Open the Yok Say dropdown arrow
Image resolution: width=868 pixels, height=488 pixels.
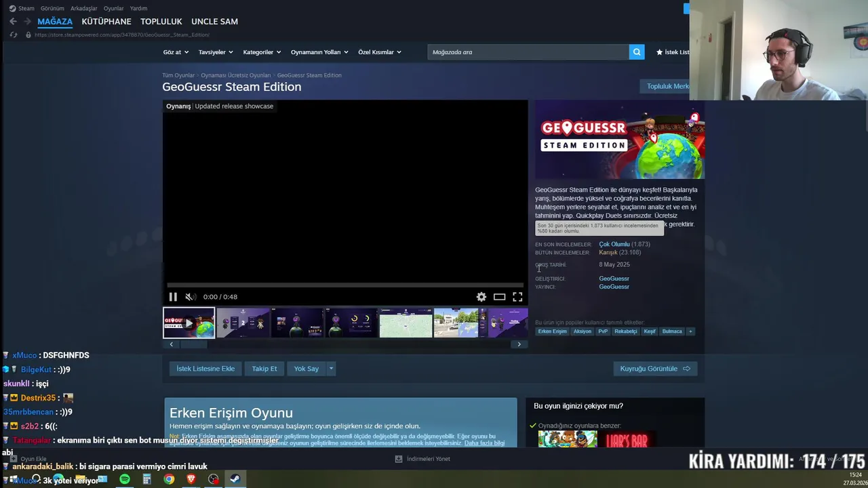(x=331, y=369)
